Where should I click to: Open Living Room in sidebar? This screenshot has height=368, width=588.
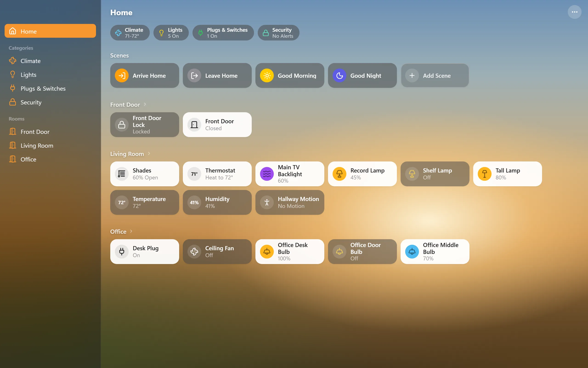50,146
